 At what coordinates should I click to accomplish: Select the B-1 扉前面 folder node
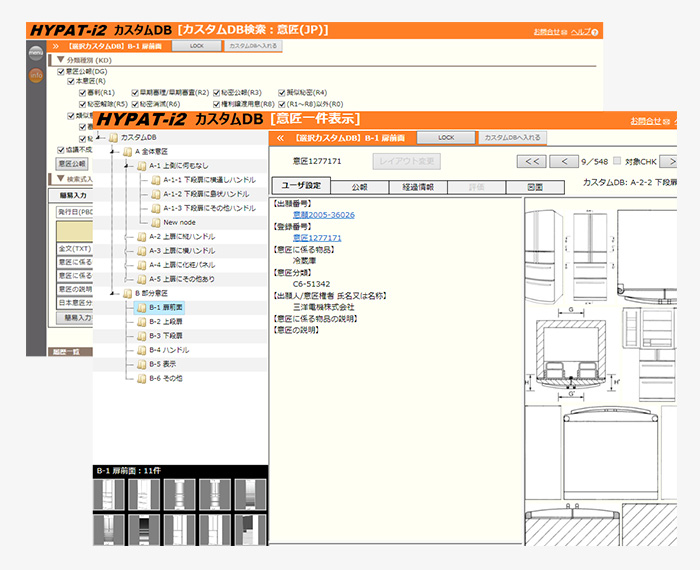coord(141,308)
